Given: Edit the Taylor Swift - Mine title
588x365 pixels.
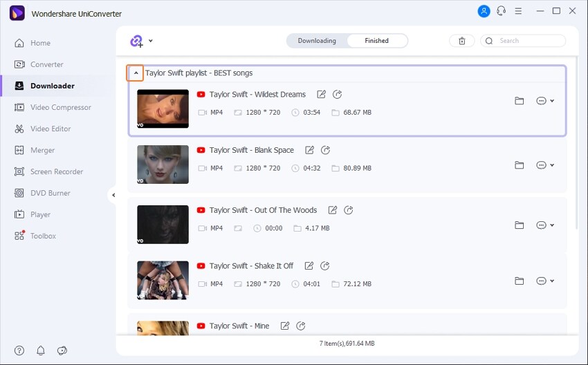Looking at the screenshot, I should [284, 326].
